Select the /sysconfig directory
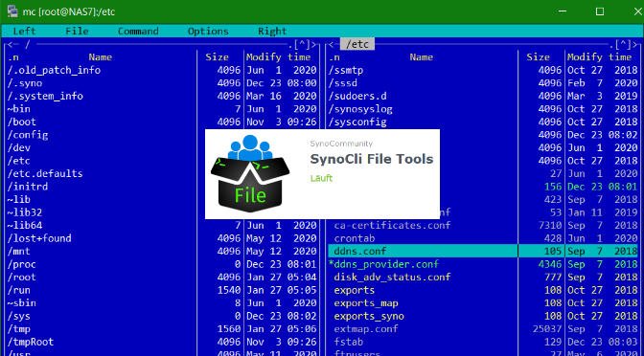 (x=357, y=122)
